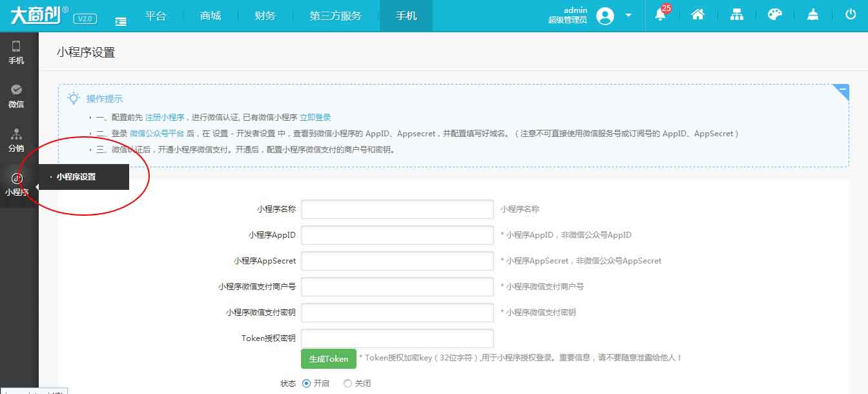Screen dimensions: 868x394
Task: Click the 小程序AppID input field
Action: pos(397,235)
